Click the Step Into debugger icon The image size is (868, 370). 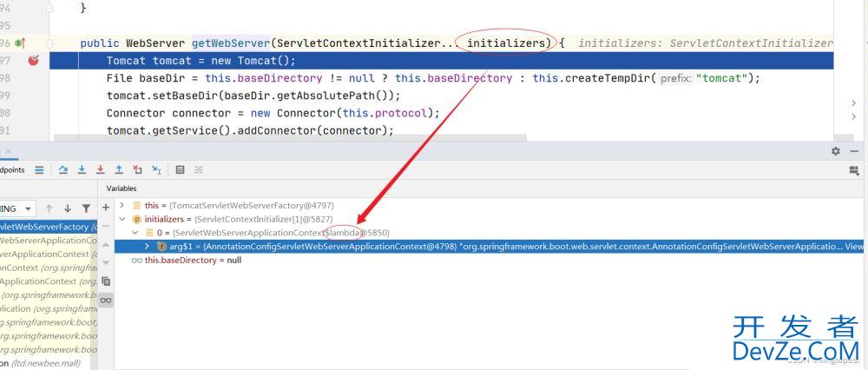pyautogui.click(x=82, y=170)
